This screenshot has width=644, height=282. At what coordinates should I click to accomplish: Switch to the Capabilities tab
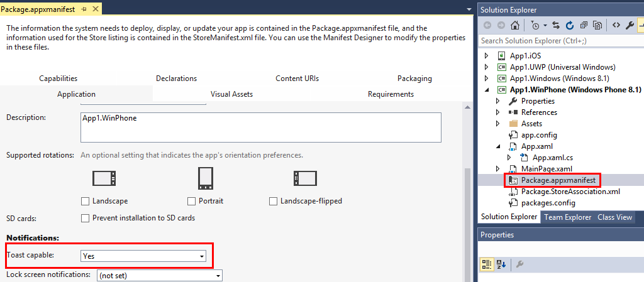[x=58, y=79]
